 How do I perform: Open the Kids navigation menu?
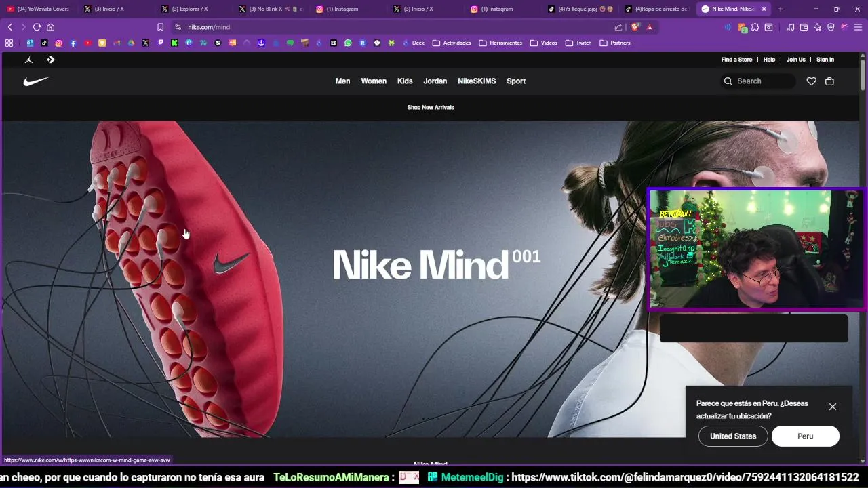405,81
